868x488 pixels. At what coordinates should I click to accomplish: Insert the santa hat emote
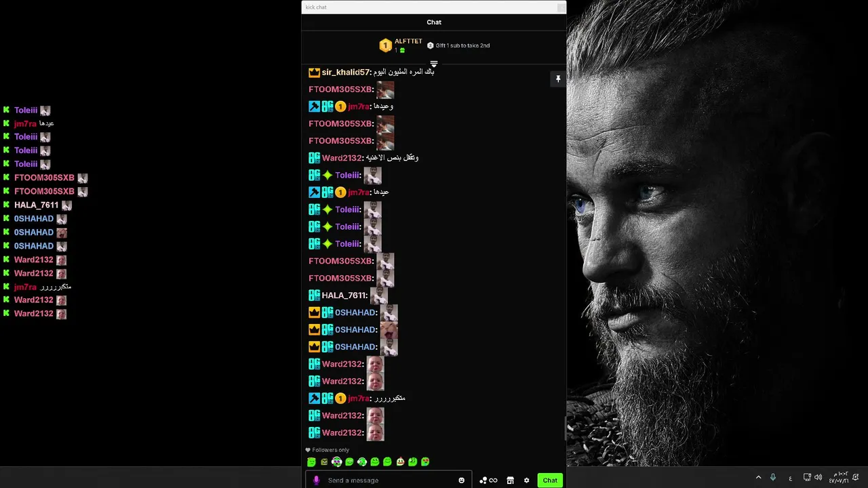click(400, 462)
